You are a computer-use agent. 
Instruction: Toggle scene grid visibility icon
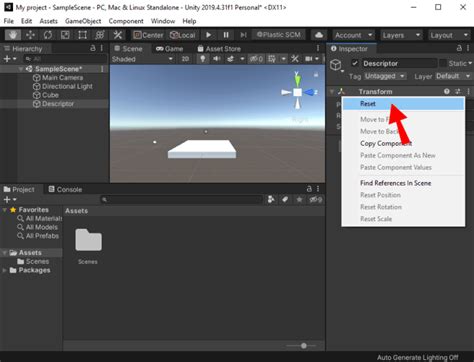click(272, 59)
